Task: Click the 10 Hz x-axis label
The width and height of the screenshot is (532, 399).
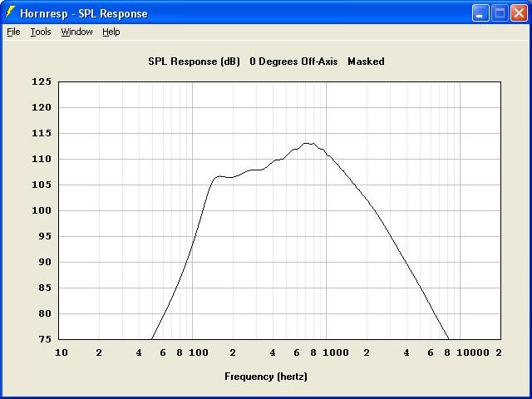Action: tap(62, 352)
